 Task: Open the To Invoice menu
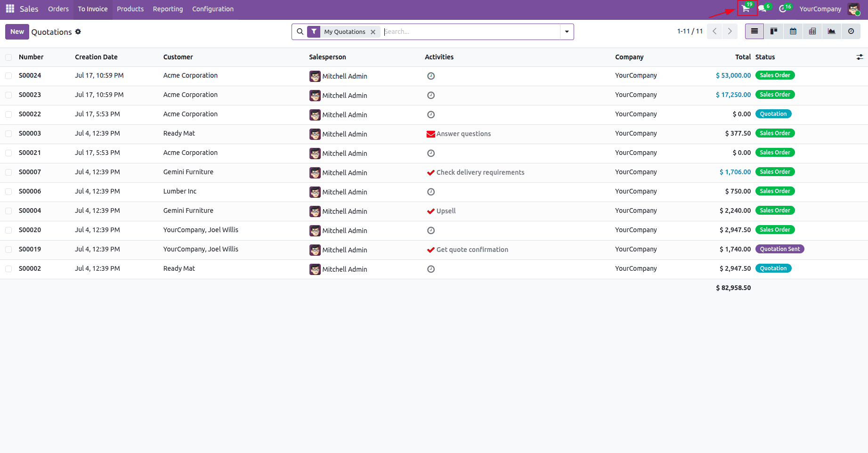click(x=93, y=9)
